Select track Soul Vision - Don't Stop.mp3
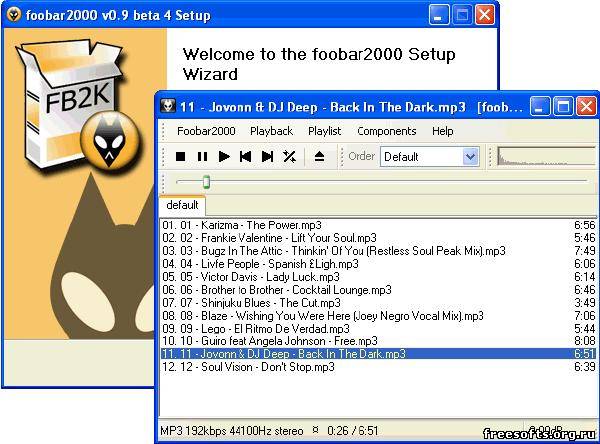This screenshot has height=444, width=600. click(x=378, y=367)
